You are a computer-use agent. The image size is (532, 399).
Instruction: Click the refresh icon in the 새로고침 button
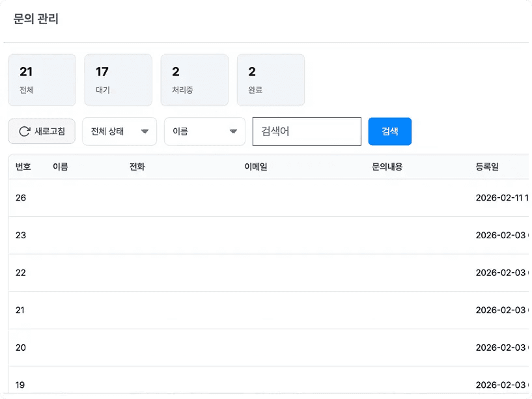point(25,131)
